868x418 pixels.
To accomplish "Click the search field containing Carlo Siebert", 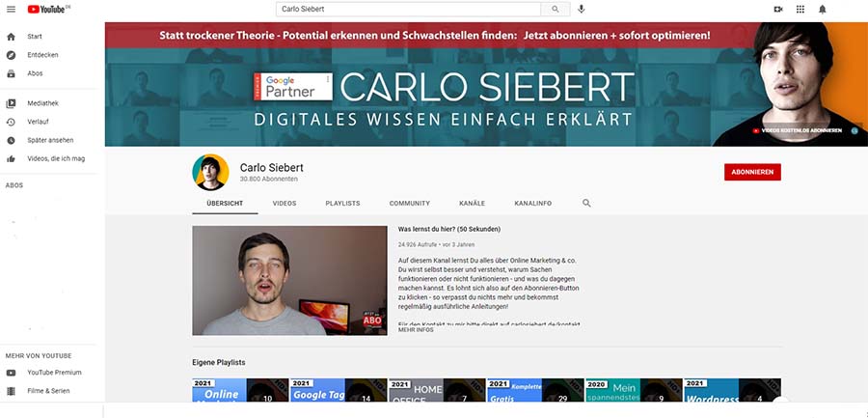I will 409,10.
